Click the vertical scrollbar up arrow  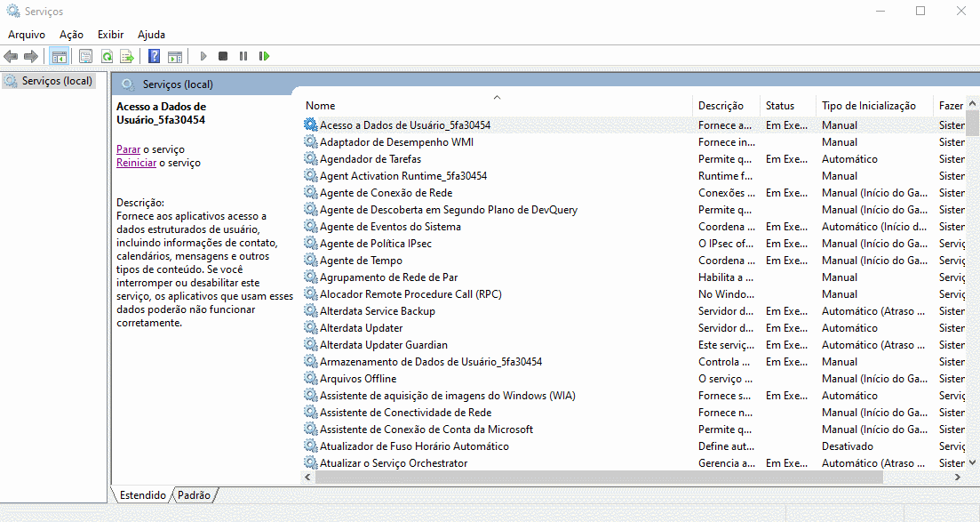tap(973, 103)
